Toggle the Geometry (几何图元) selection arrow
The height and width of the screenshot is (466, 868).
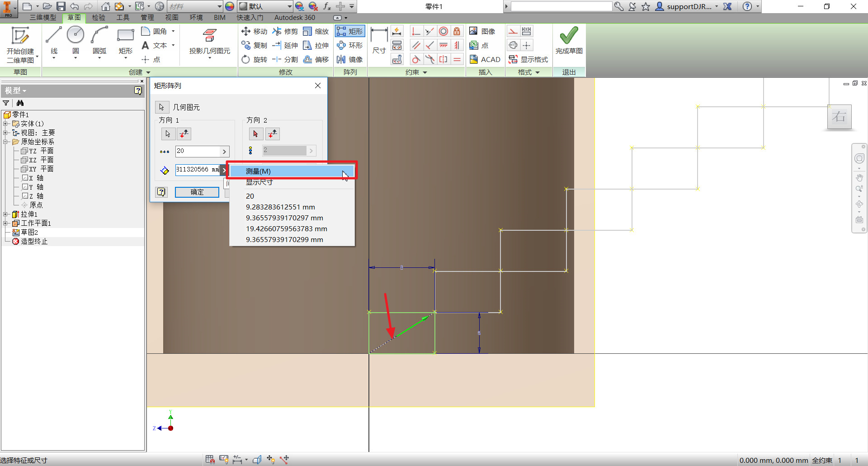162,107
